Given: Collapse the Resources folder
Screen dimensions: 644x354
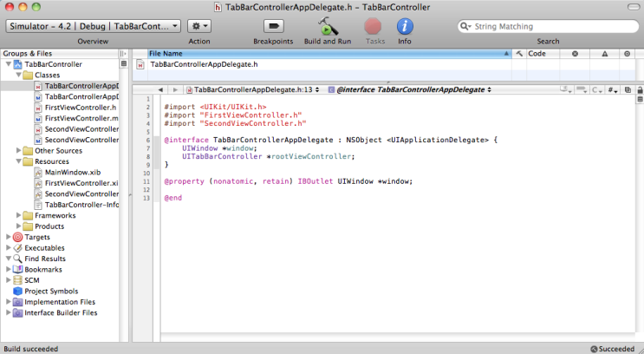Looking at the screenshot, I should click(x=18, y=161).
